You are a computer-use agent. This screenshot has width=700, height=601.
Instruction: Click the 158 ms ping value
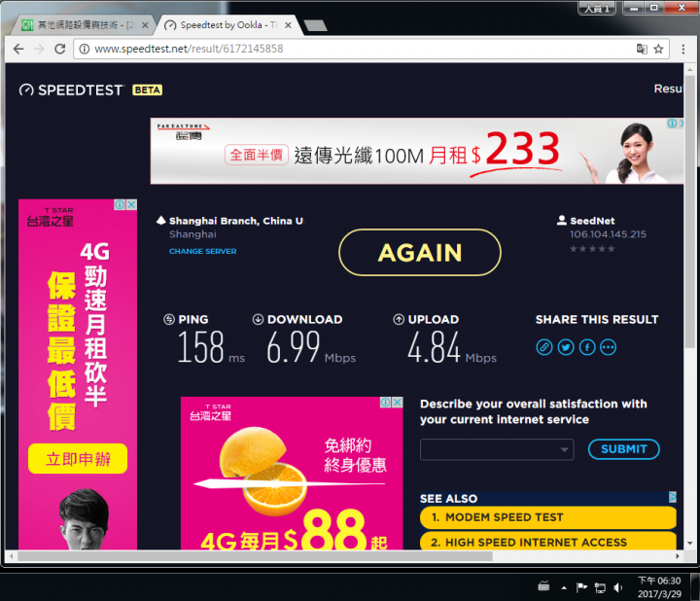(x=200, y=347)
